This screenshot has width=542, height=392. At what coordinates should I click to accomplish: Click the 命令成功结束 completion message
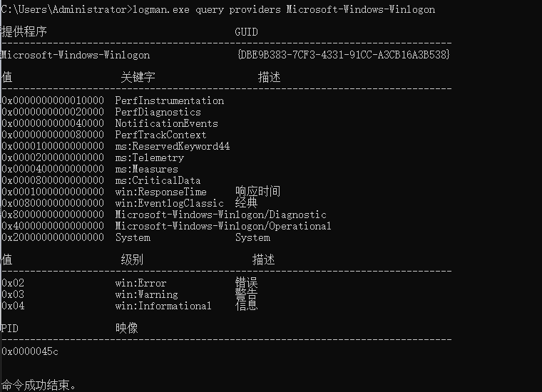[38, 385]
